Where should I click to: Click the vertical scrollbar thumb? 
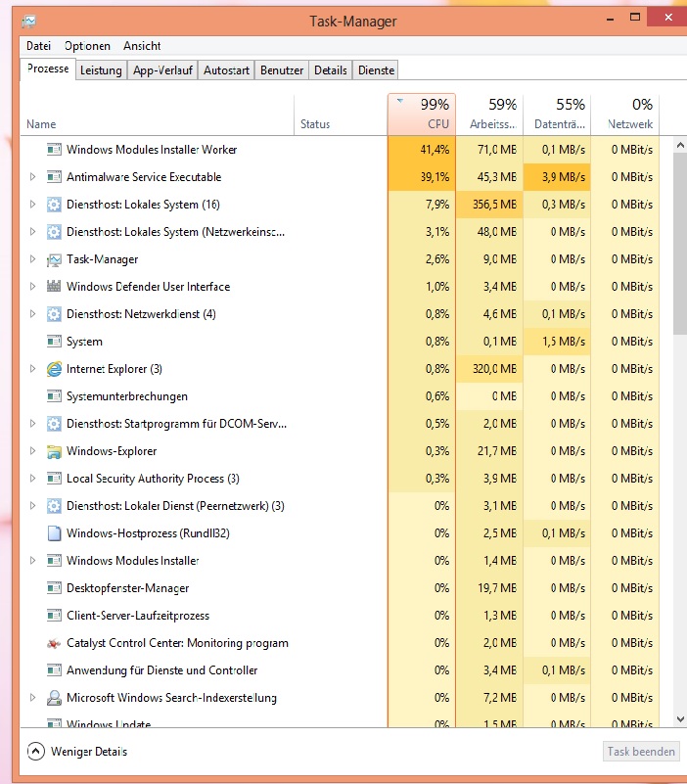[680, 244]
